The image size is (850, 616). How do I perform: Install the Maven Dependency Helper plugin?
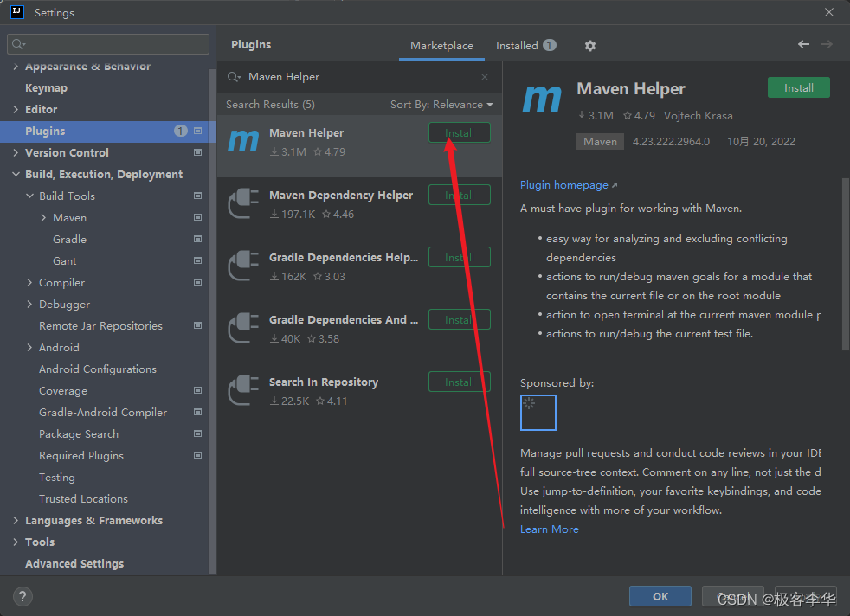460,195
